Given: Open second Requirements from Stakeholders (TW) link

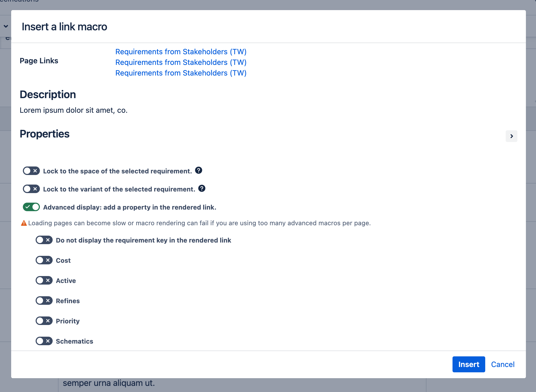Looking at the screenshot, I should (x=181, y=62).
